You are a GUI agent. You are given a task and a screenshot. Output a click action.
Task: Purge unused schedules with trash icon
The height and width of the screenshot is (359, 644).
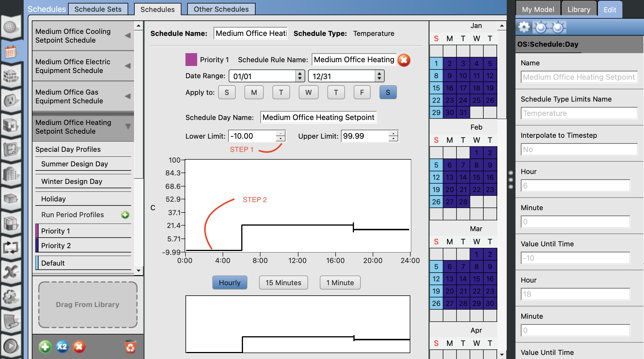pos(130,347)
